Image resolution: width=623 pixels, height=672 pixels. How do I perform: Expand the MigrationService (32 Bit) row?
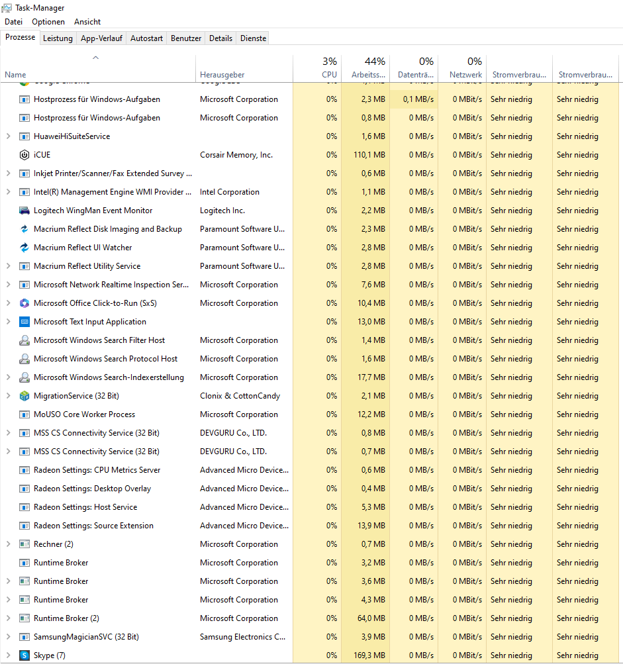coord(8,395)
